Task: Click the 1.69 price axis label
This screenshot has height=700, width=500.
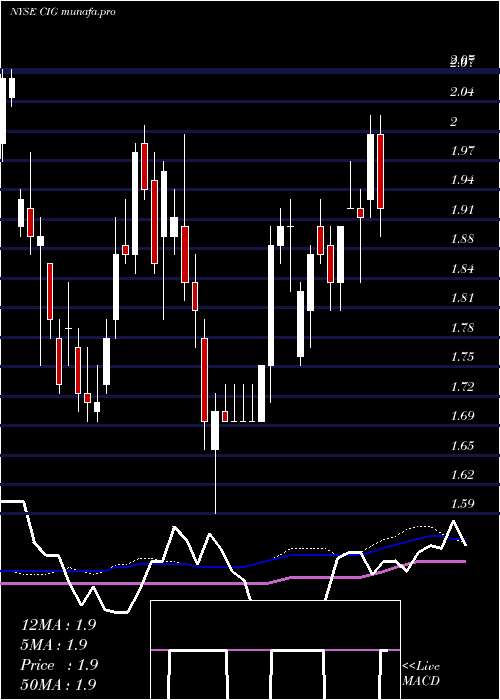Action: pyautogui.click(x=462, y=416)
